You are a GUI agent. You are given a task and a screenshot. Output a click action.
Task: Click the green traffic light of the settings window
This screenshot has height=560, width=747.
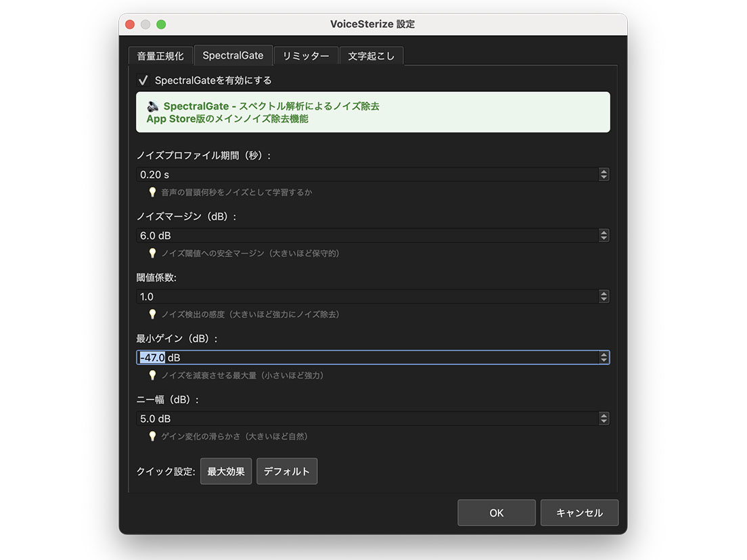pos(161,24)
